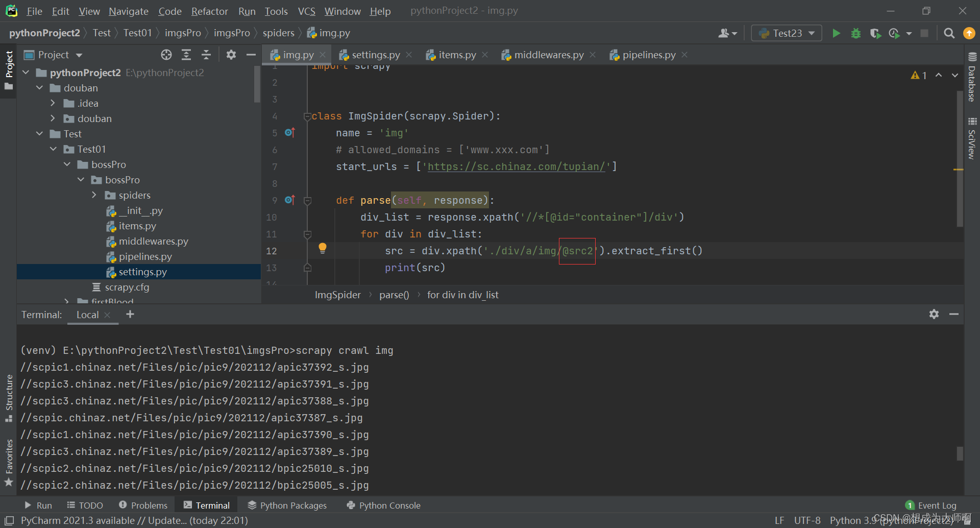Toggle the Project side tab
Viewport: 980px width, 528px height.
(9, 70)
